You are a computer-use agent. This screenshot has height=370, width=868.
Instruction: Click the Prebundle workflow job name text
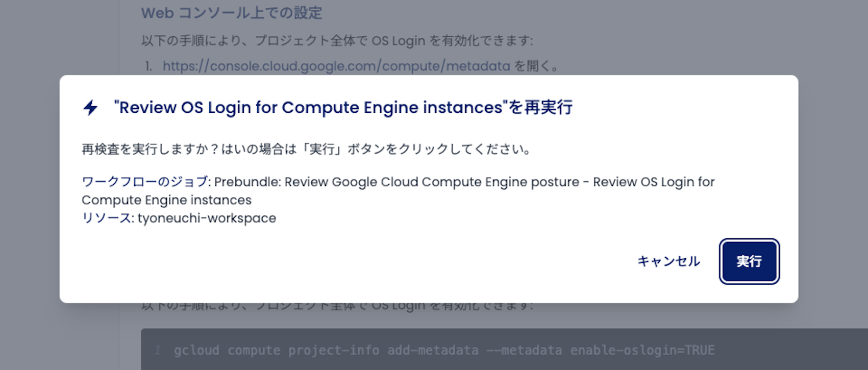tap(398, 182)
